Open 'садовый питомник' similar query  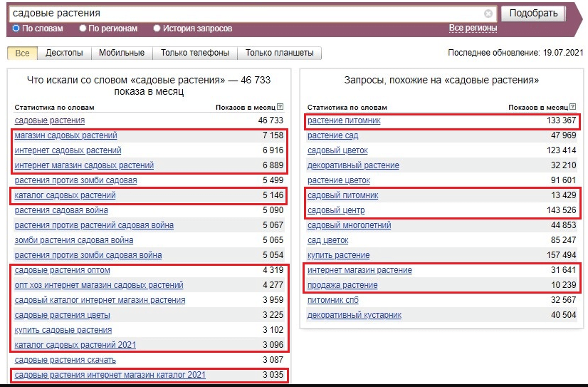click(342, 195)
